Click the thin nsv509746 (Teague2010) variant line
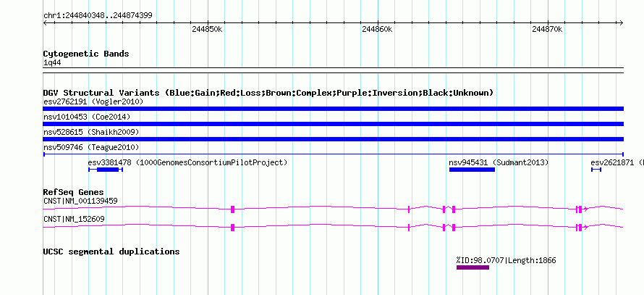Image resolution: width=644 pixels, height=295 pixels. tap(333, 154)
